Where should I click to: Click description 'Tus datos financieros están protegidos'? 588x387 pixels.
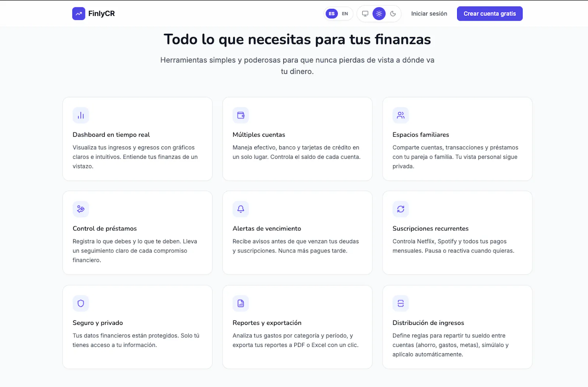click(136, 340)
